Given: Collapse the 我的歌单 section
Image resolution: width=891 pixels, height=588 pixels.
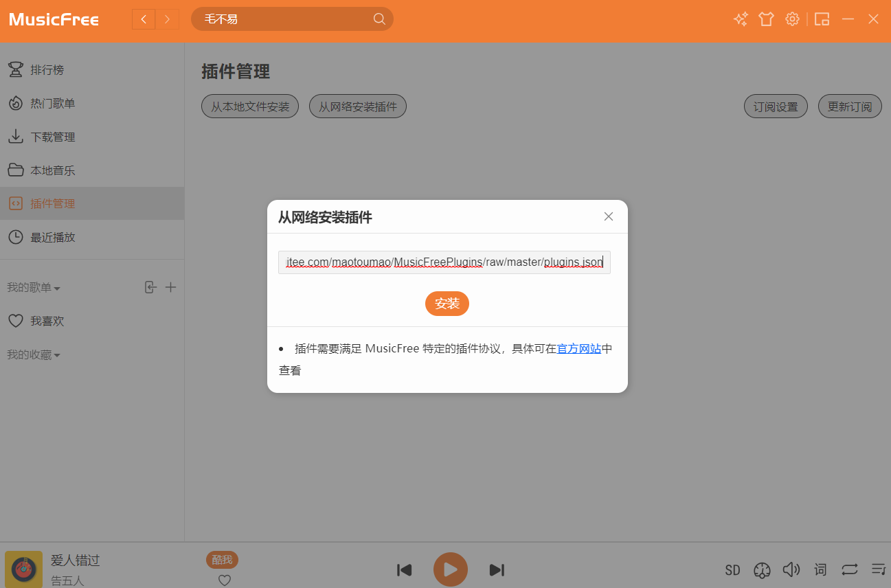Looking at the screenshot, I should pyautogui.click(x=34, y=288).
